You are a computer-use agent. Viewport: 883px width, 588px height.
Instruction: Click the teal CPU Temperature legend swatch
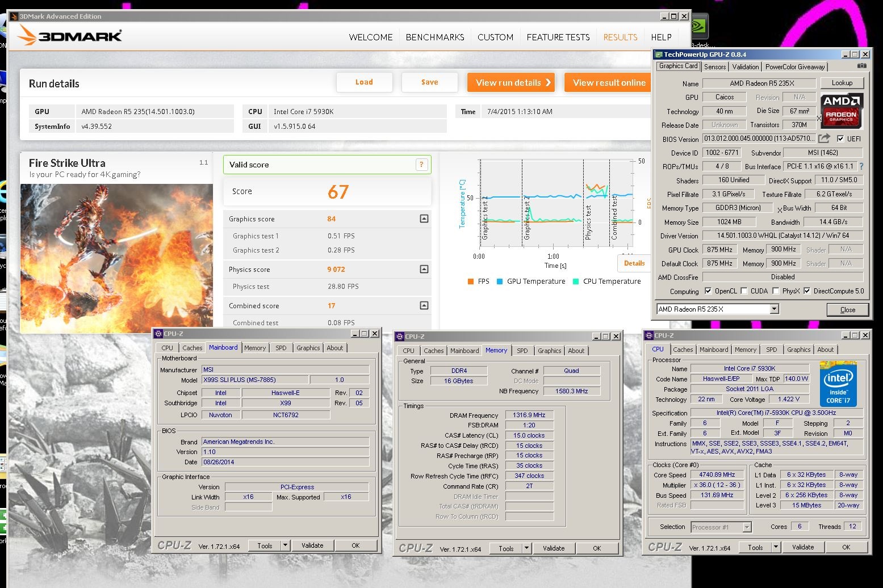point(576,282)
